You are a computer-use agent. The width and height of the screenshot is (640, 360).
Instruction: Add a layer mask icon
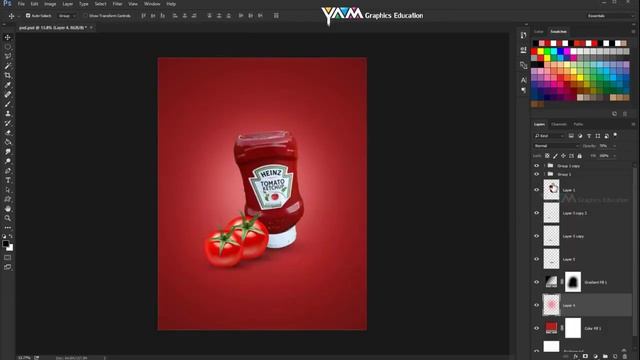coord(585,356)
